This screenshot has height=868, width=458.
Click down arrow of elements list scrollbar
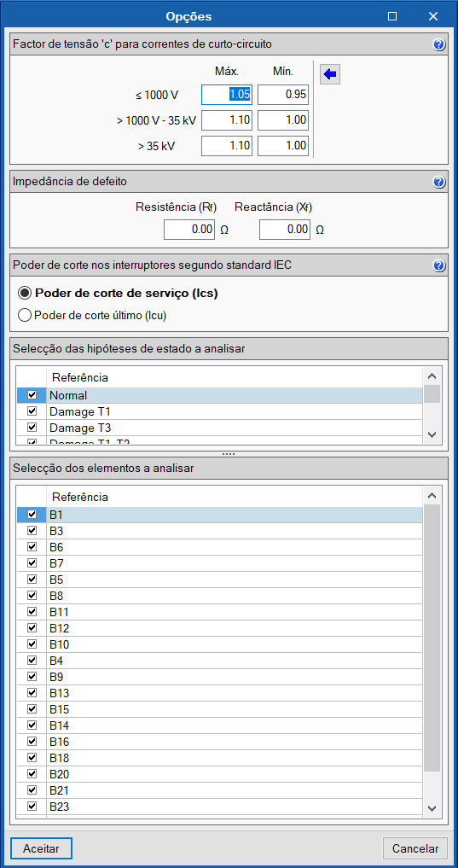[x=432, y=807]
